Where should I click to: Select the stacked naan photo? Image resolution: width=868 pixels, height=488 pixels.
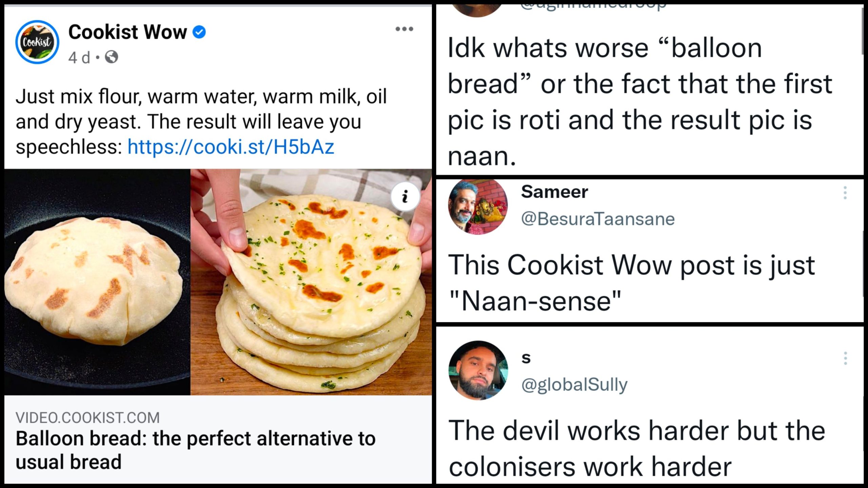pyautogui.click(x=311, y=281)
